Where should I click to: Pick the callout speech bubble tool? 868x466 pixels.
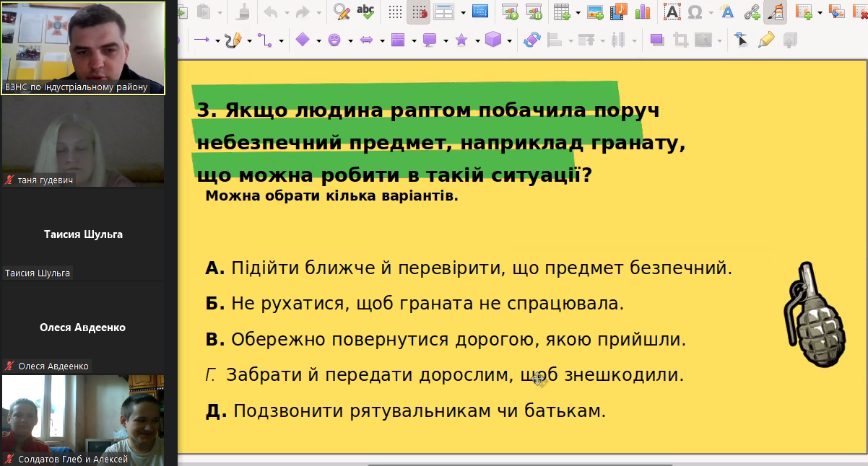pos(430,40)
